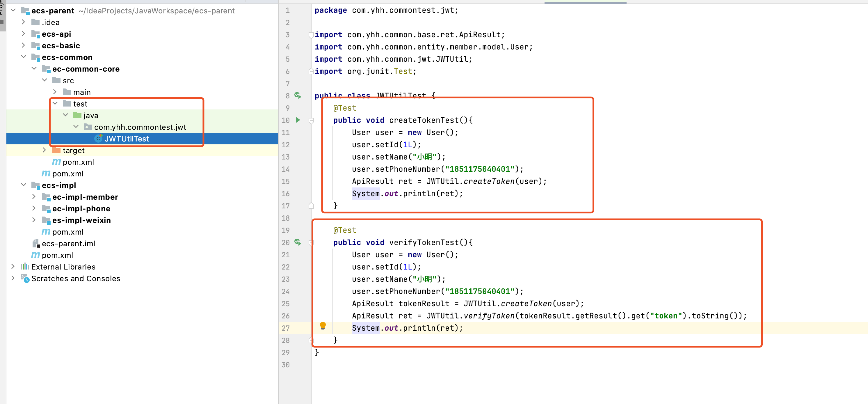
Task: Toggle code folding for the import block
Action: (x=311, y=35)
